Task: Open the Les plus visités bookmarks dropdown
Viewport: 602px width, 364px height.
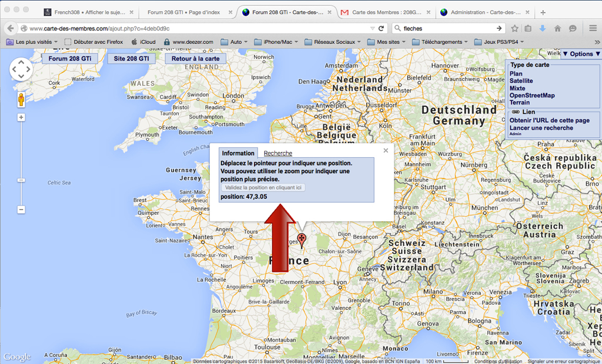Action: pyautogui.click(x=32, y=42)
